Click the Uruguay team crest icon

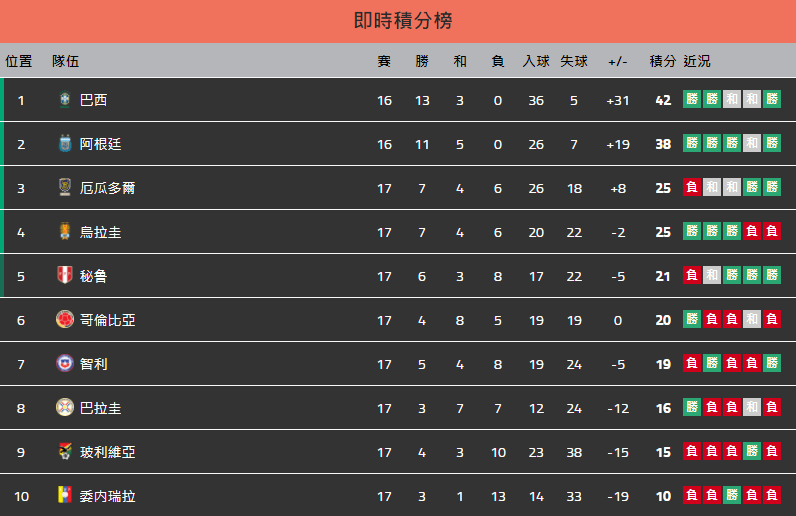[x=64, y=232]
